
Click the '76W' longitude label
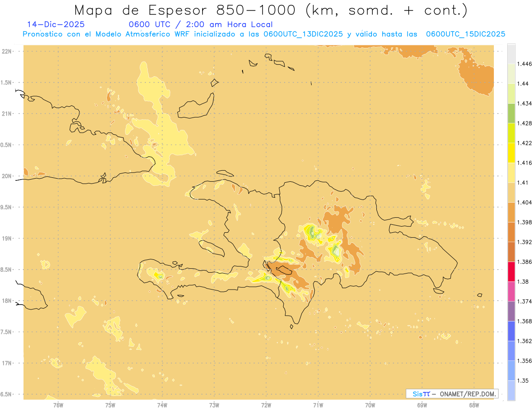coord(58,405)
